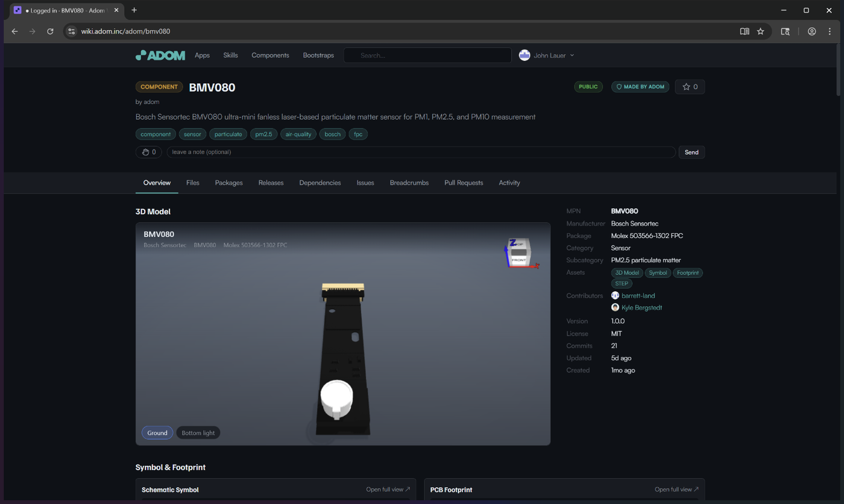Expand the John Lauer user dropdown

point(547,55)
